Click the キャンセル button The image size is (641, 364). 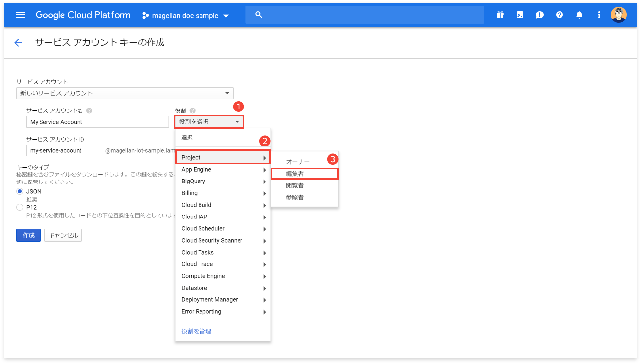[x=63, y=235]
